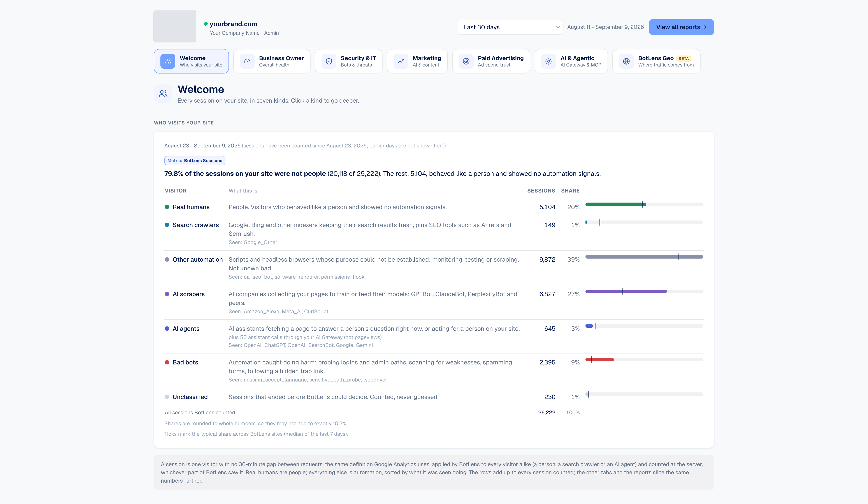The image size is (868, 504).
Task: Click the 6,827 sessions value
Action: pyautogui.click(x=547, y=294)
